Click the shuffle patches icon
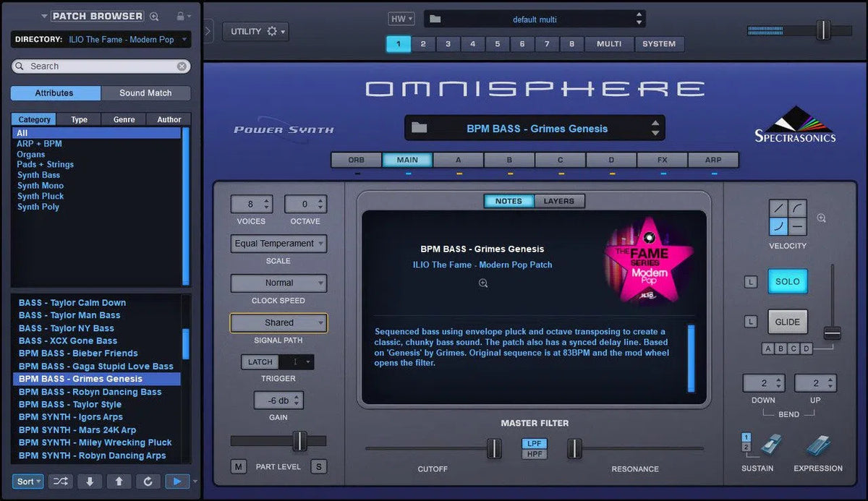The image size is (868, 501). [x=61, y=481]
